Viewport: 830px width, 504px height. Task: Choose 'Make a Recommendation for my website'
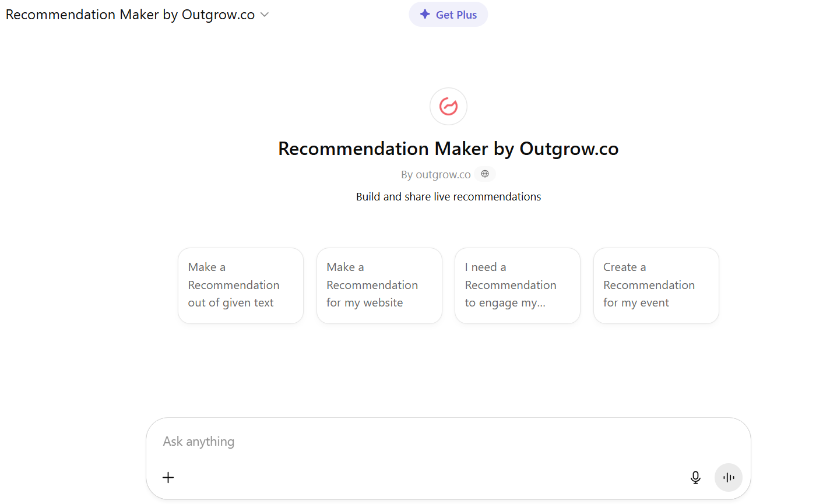[x=379, y=285]
